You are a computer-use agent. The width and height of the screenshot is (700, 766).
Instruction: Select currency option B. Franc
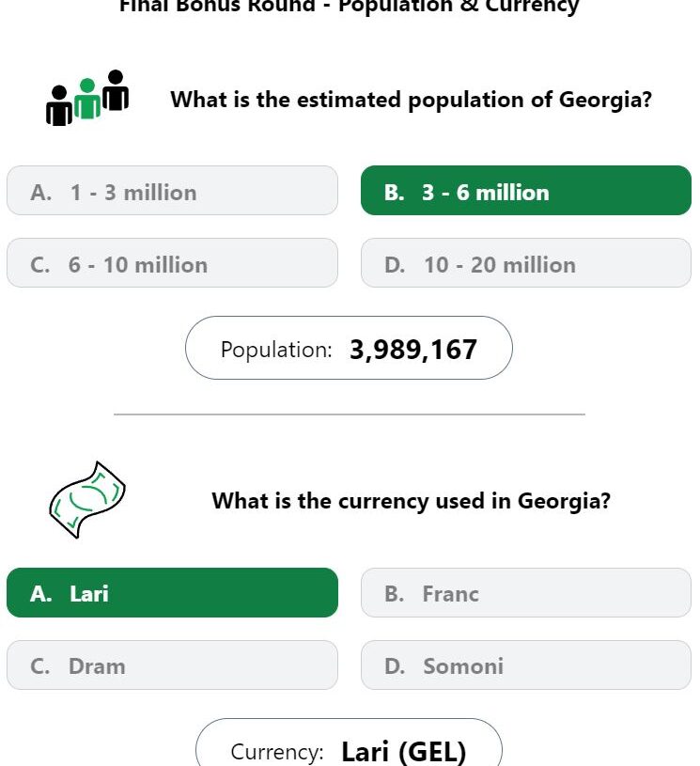(526, 592)
